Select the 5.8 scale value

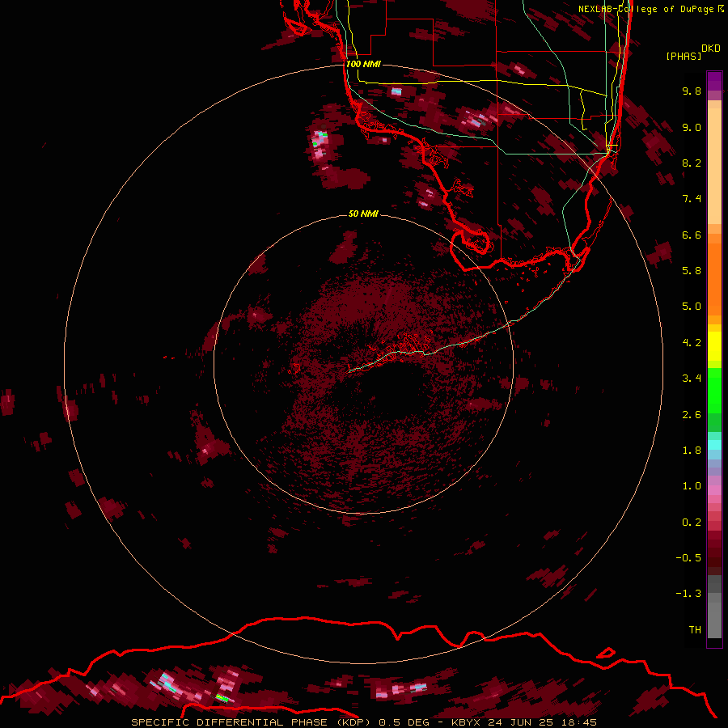pyautogui.click(x=692, y=271)
